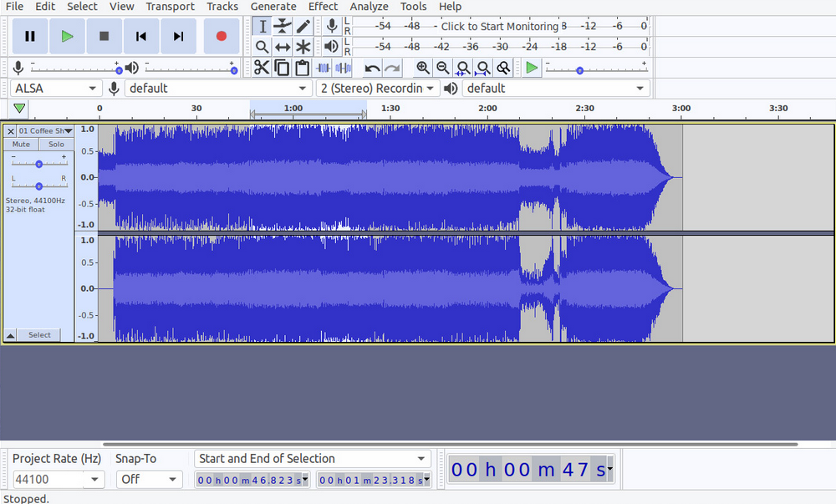Zoom in on the waveform
The height and width of the screenshot is (504, 836).
424,67
